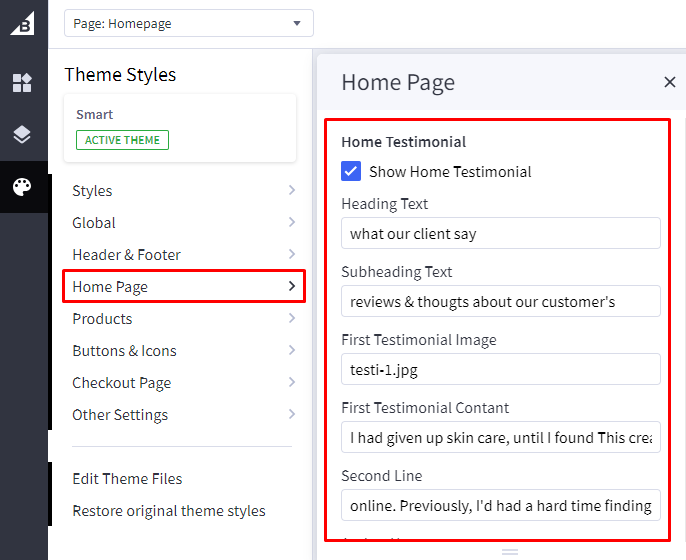Image resolution: width=686 pixels, height=560 pixels.
Task: Open the Page: Homepage dropdown
Action: [x=188, y=23]
